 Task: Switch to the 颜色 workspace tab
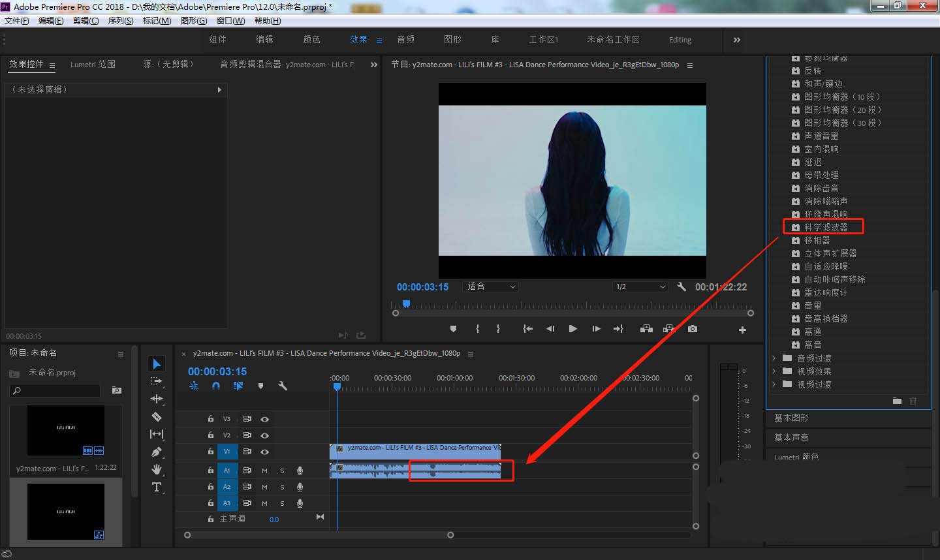click(311, 39)
